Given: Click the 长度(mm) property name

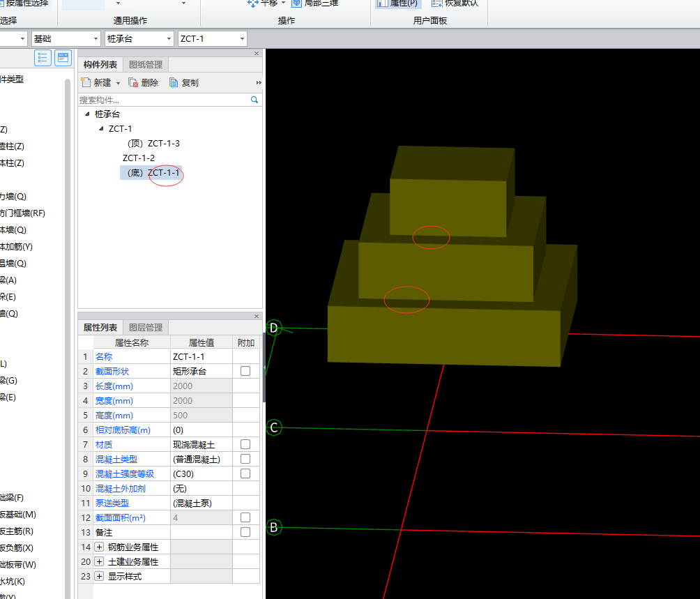Looking at the screenshot, I should point(114,386).
